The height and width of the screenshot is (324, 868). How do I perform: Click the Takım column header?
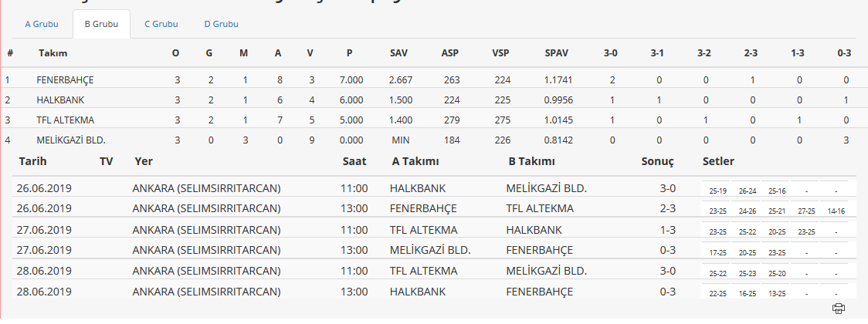(x=53, y=53)
